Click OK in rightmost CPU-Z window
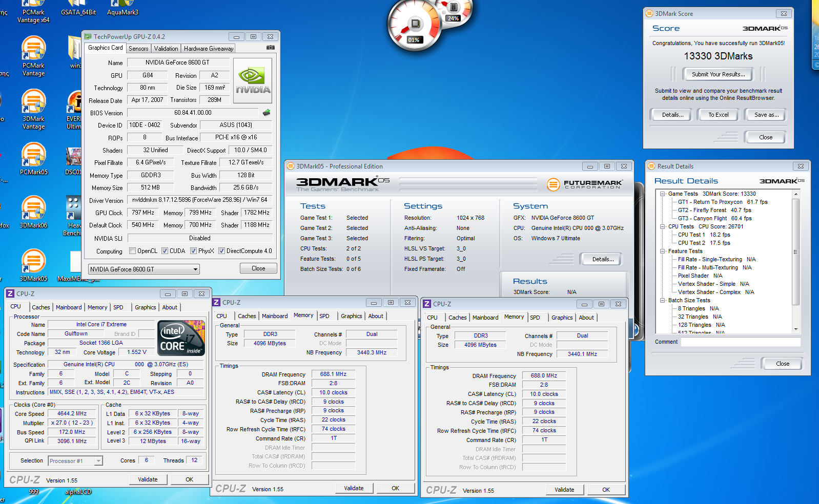 (x=606, y=490)
